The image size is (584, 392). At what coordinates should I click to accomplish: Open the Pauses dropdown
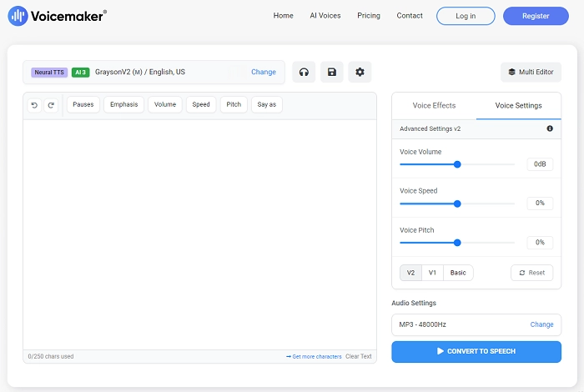click(x=83, y=105)
